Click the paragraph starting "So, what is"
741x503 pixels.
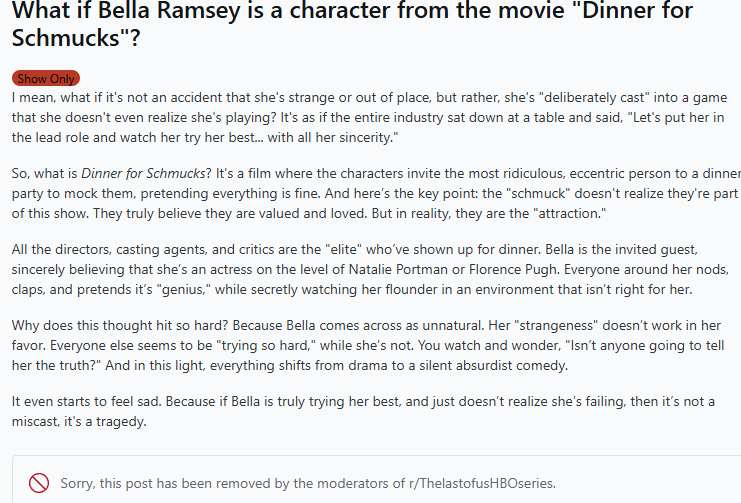[376, 193]
